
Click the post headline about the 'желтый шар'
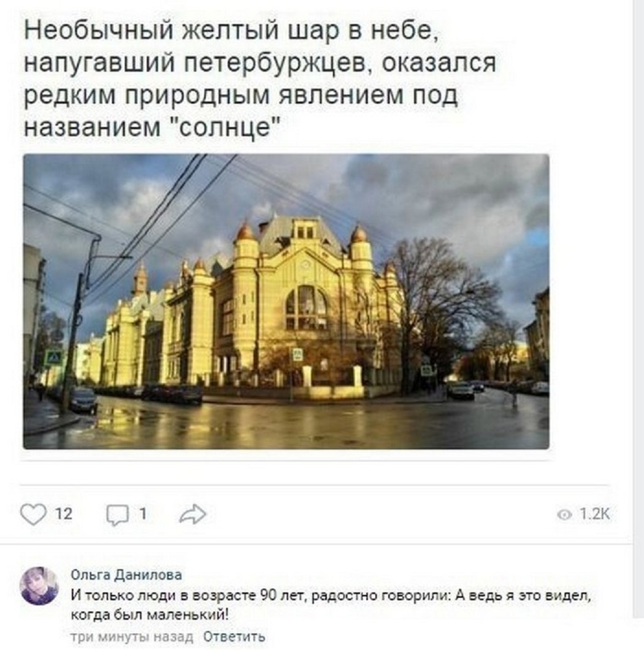click(260, 78)
